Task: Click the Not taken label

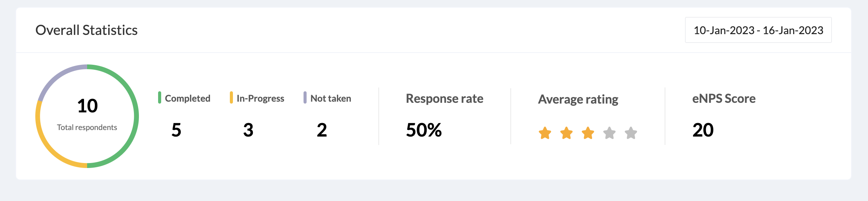Action: 331,99
